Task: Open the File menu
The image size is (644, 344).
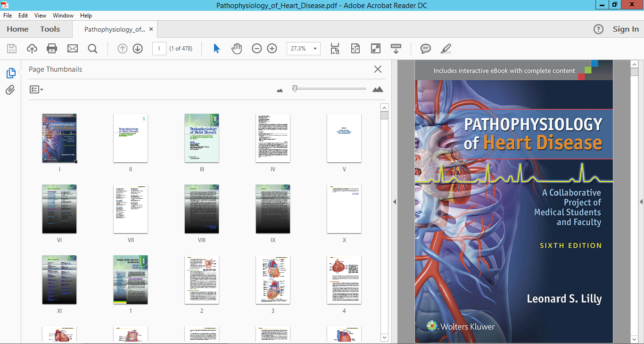Action: [x=8, y=16]
